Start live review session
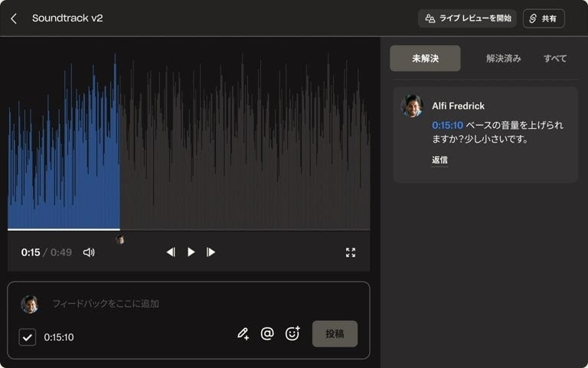This screenshot has width=588, height=368. [x=467, y=18]
